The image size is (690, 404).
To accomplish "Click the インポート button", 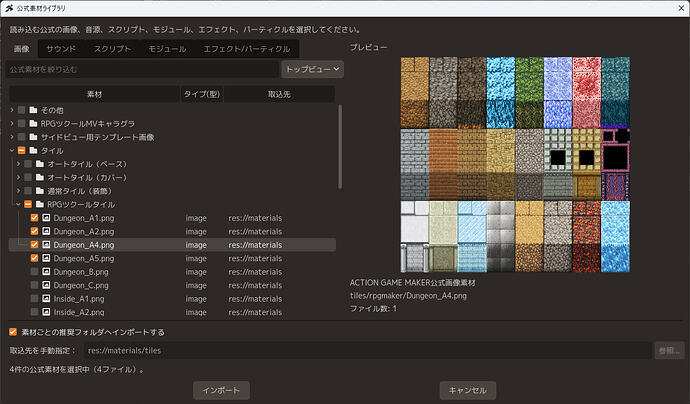I will [221, 390].
